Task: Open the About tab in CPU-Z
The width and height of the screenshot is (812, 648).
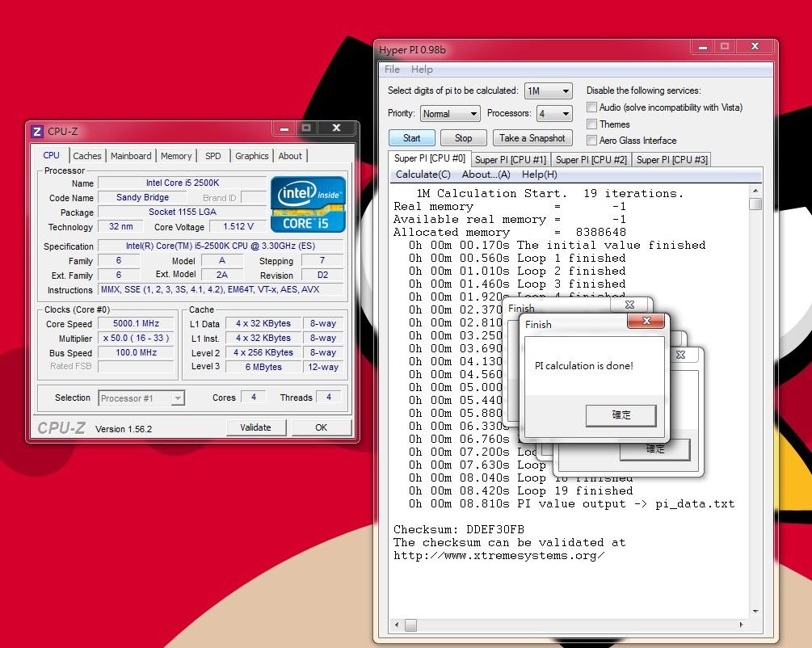Action: (290, 156)
